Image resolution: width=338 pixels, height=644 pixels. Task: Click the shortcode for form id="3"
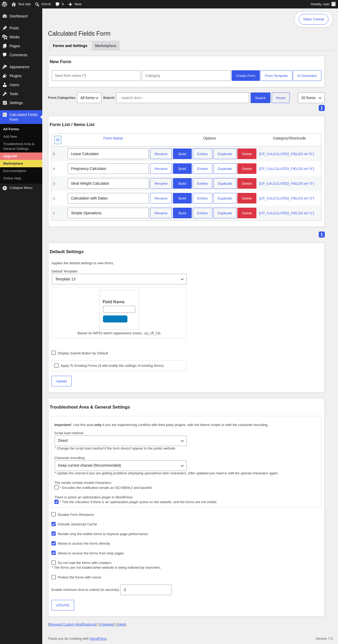click(287, 183)
